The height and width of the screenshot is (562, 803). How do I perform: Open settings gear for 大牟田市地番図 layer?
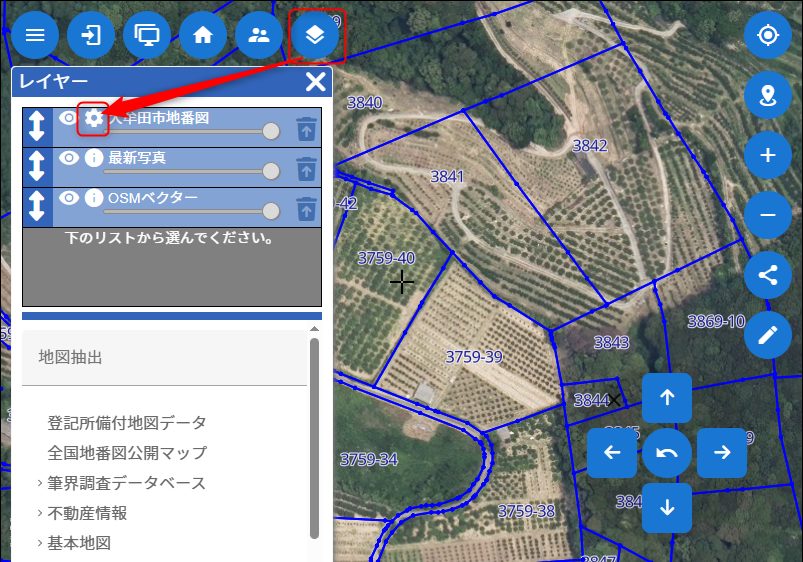click(x=93, y=118)
